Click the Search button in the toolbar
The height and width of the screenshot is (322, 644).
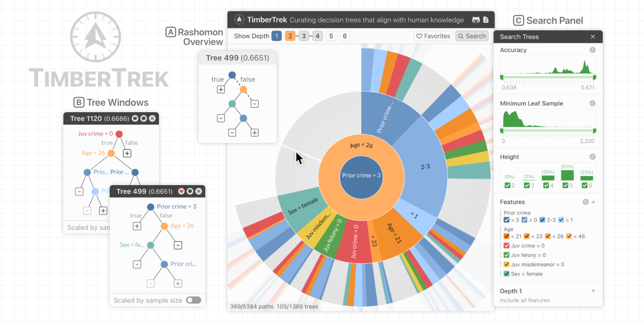[x=471, y=36]
